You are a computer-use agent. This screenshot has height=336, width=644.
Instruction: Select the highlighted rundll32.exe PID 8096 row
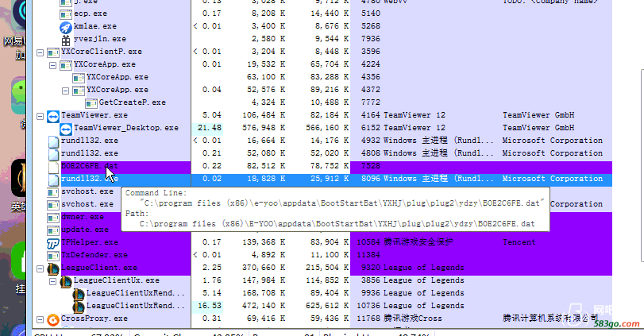pos(322,180)
